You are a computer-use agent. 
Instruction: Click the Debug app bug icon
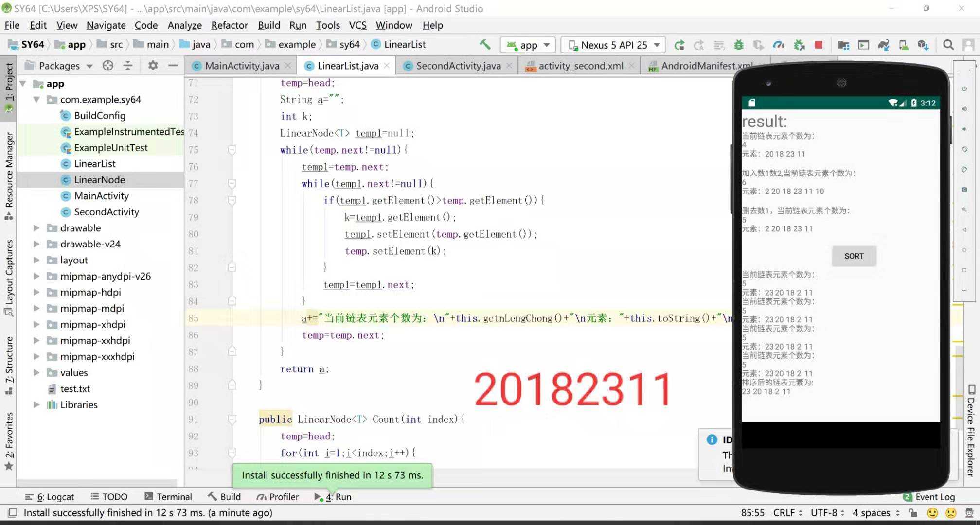[x=739, y=45]
